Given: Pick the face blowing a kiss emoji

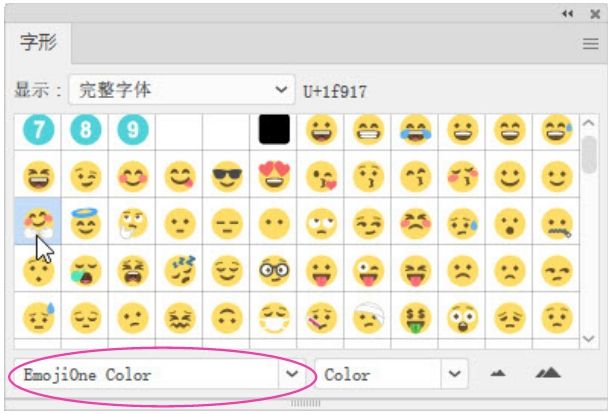Looking at the screenshot, I should [x=322, y=176].
